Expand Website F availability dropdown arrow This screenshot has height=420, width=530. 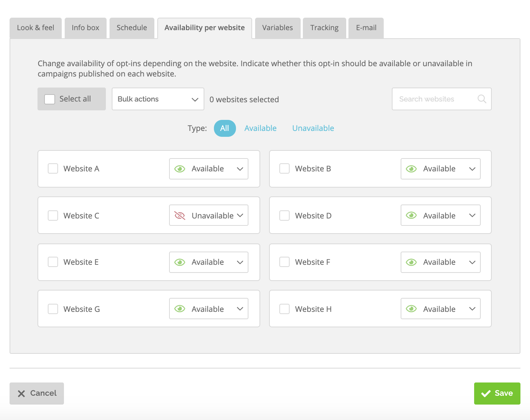[472, 262]
